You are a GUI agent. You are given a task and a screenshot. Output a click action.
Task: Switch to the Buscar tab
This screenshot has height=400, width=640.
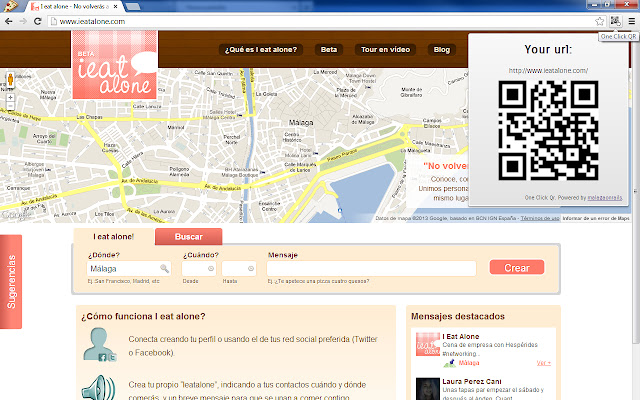click(189, 237)
